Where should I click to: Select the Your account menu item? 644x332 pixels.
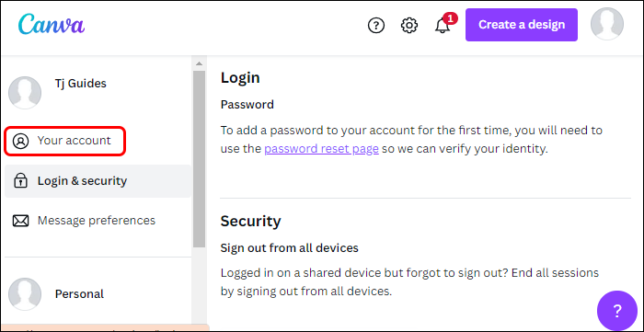click(64, 141)
